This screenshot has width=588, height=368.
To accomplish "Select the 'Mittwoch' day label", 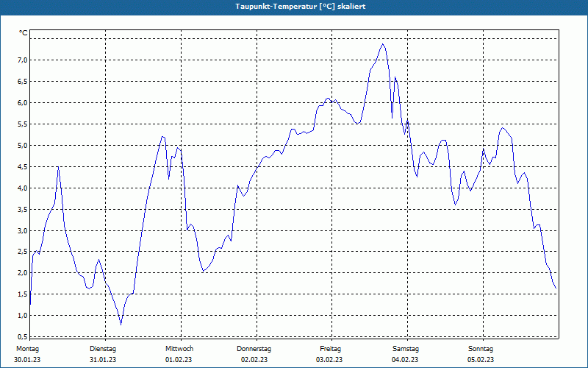I will click(179, 349).
